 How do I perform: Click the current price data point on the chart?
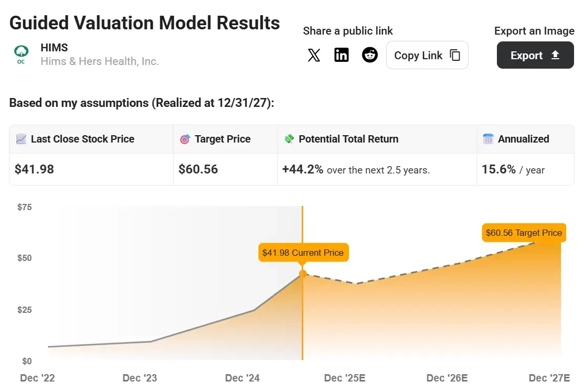[303, 273]
